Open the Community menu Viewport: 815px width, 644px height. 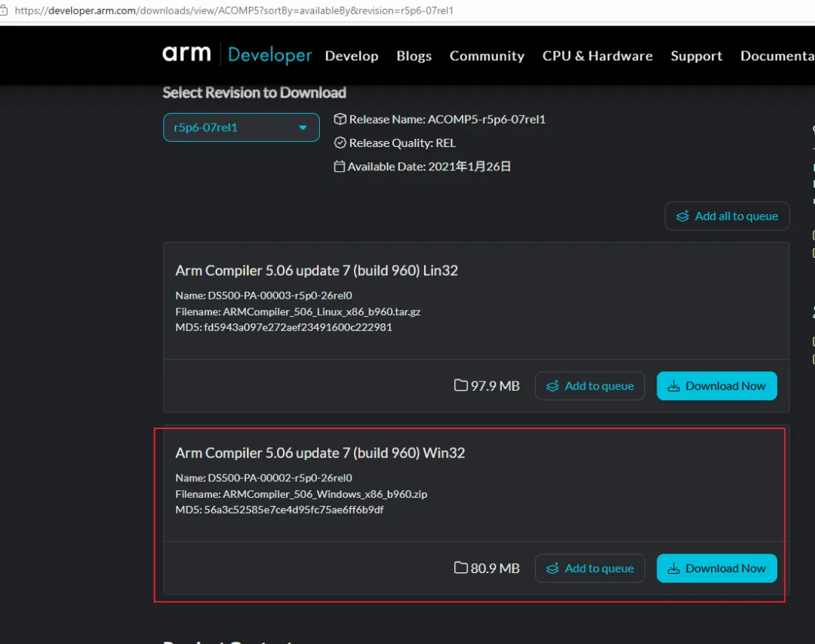pyautogui.click(x=487, y=56)
